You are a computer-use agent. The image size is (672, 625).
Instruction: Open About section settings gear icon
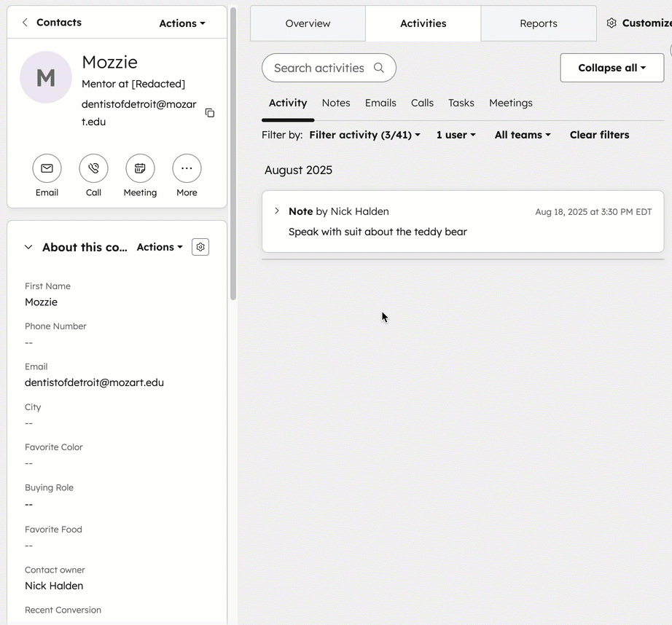point(200,247)
